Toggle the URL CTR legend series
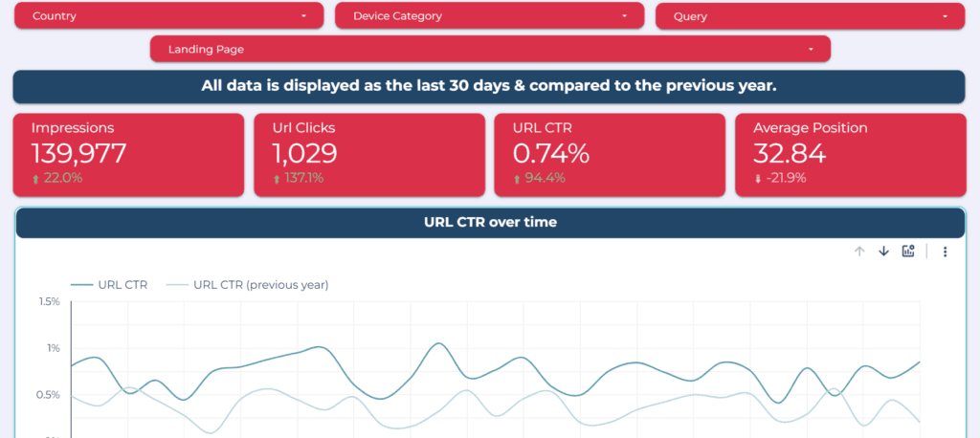Image resolution: width=980 pixels, height=438 pixels. [109, 284]
